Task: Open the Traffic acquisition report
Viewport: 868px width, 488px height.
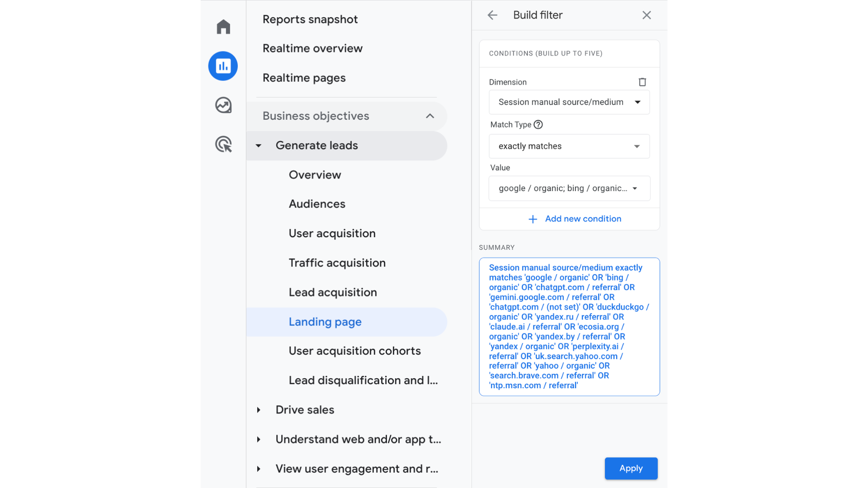Action: click(337, 263)
